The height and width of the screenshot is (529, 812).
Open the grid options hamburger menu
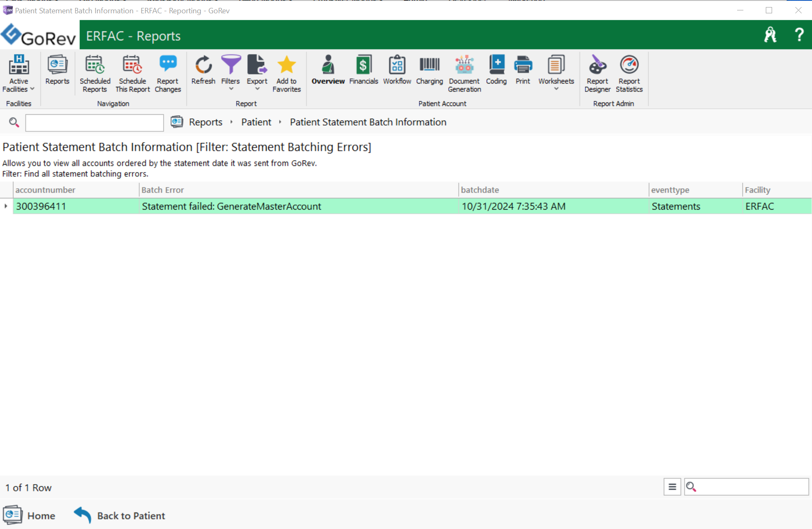[x=672, y=487]
